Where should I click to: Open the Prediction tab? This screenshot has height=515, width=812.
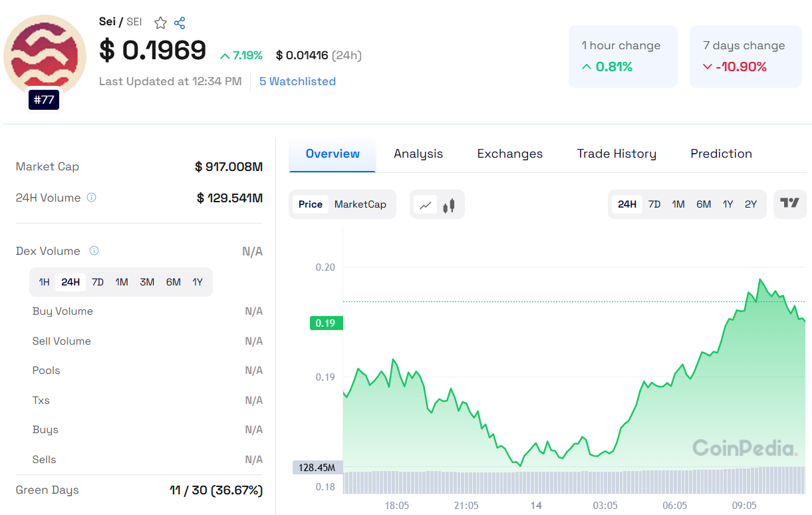pos(722,154)
